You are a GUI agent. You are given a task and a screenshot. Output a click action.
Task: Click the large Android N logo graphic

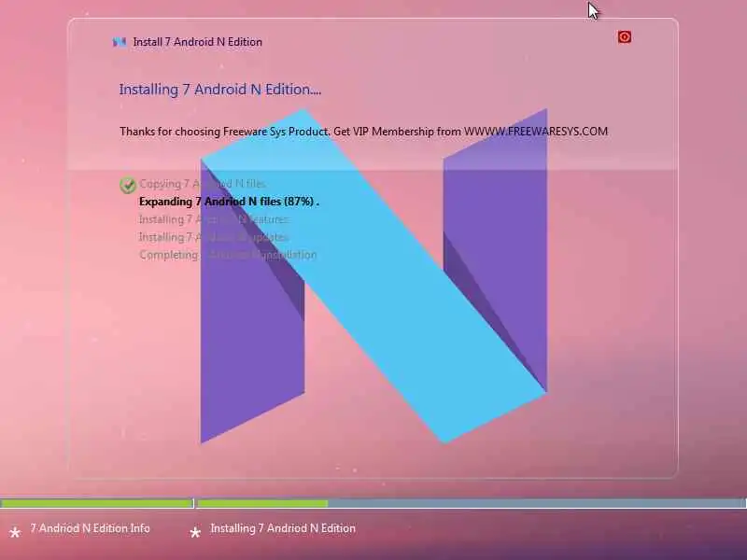point(374,276)
